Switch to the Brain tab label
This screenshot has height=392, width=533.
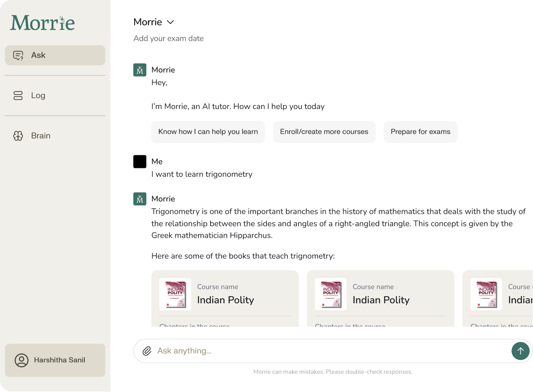41,136
